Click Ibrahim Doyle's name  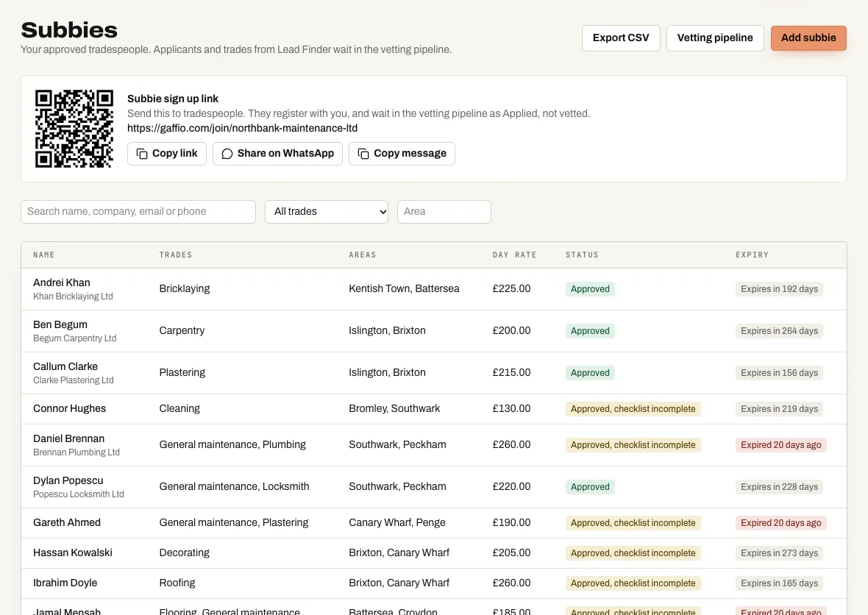[x=65, y=583]
